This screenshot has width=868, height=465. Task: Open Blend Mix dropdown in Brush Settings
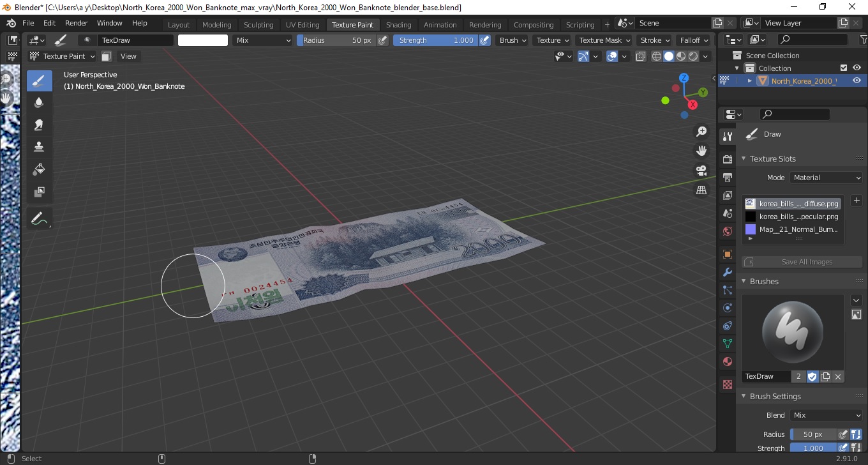827,415
